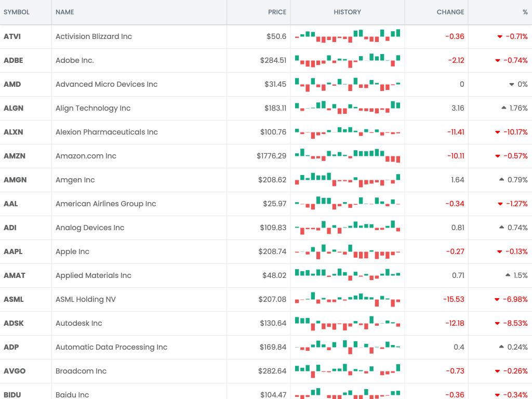This screenshot has width=532, height=399.
Task: Open the ASML history candlestick chart
Action: 348,299
